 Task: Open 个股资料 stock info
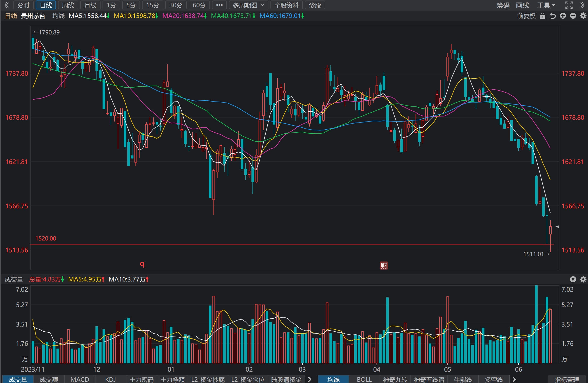pos(287,5)
